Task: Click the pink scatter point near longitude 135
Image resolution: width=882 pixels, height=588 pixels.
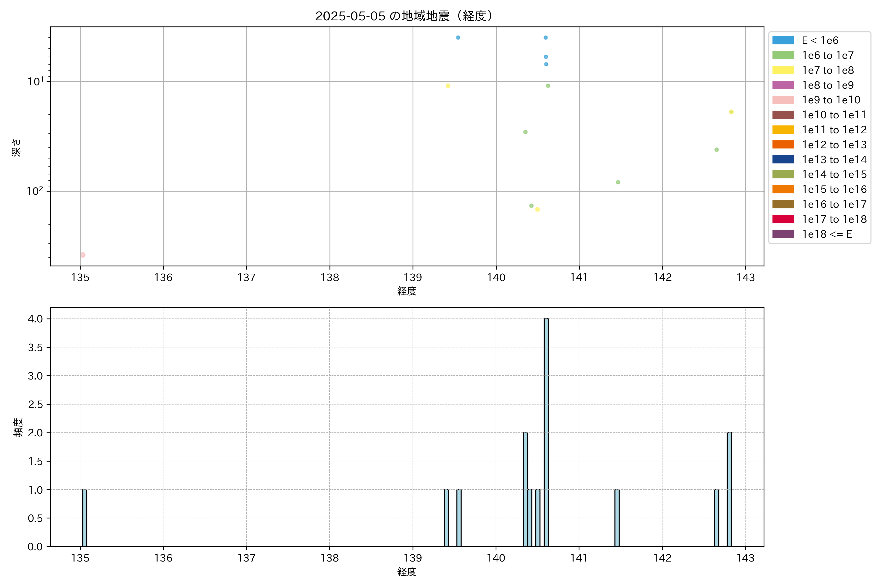Action: [83, 255]
